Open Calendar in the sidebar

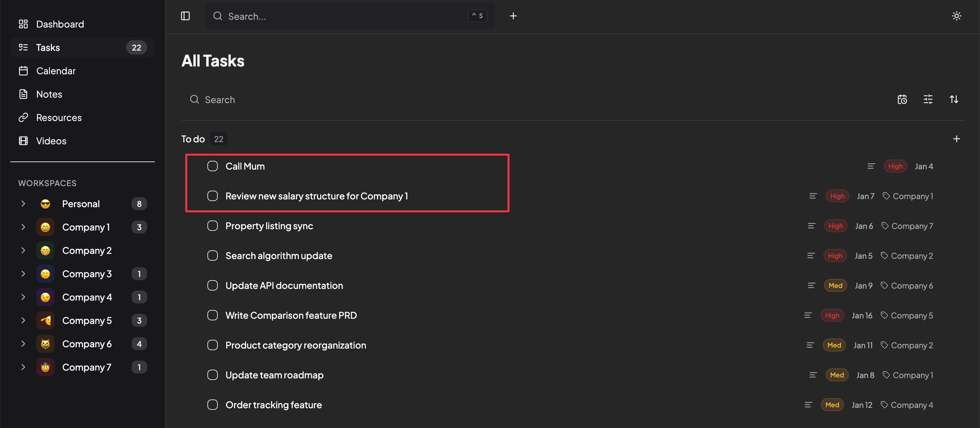click(55, 71)
